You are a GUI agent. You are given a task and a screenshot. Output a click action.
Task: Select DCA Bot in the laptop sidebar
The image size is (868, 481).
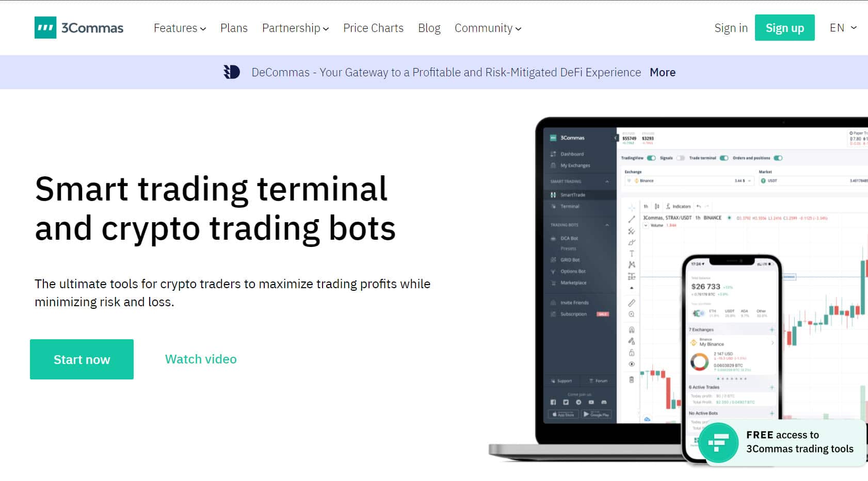coord(569,238)
